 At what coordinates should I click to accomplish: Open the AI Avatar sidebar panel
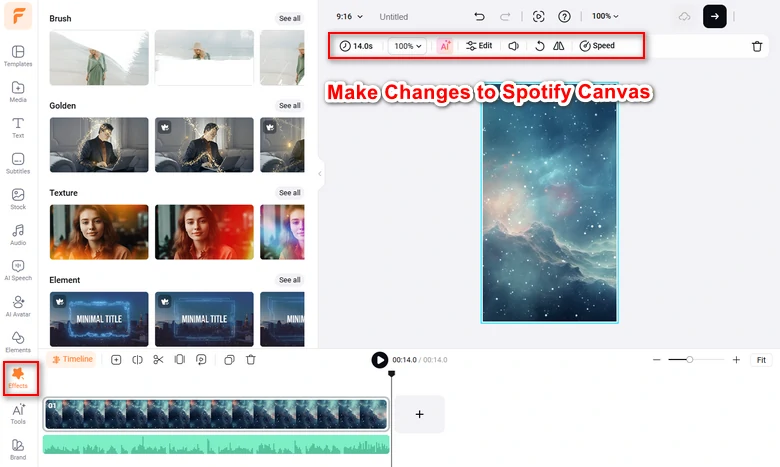[x=18, y=306]
